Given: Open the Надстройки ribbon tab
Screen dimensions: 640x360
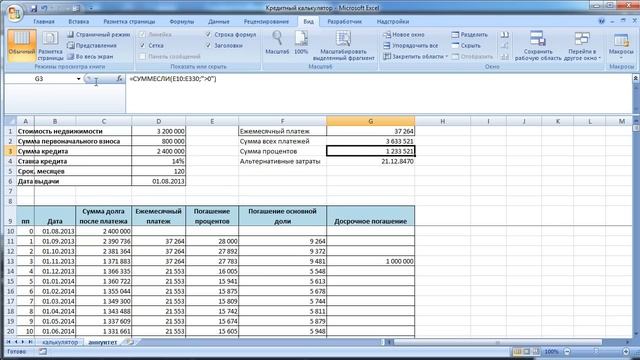Looking at the screenshot, I should 393,22.
